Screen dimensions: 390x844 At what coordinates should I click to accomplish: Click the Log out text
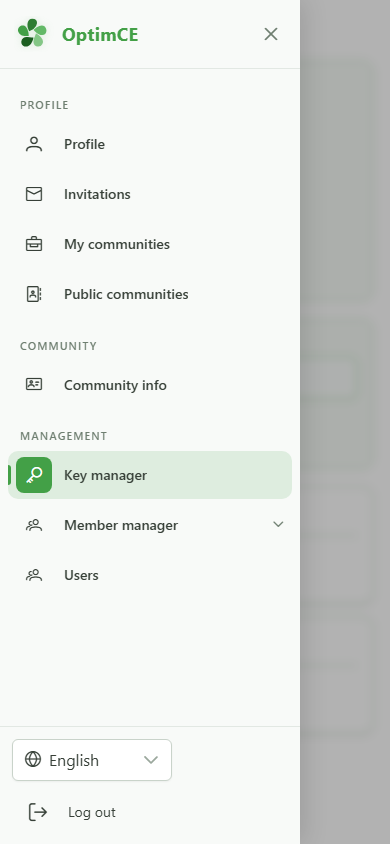pos(91,812)
